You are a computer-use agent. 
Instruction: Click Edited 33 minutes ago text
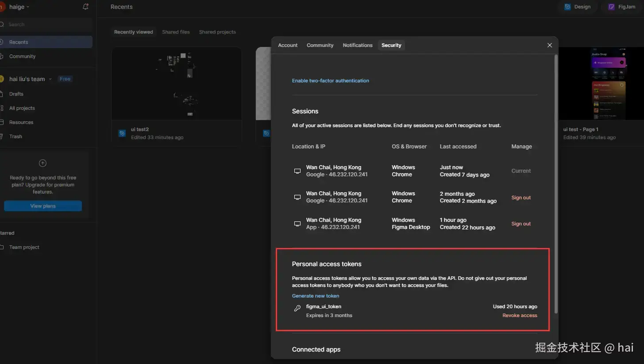click(157, 137)
